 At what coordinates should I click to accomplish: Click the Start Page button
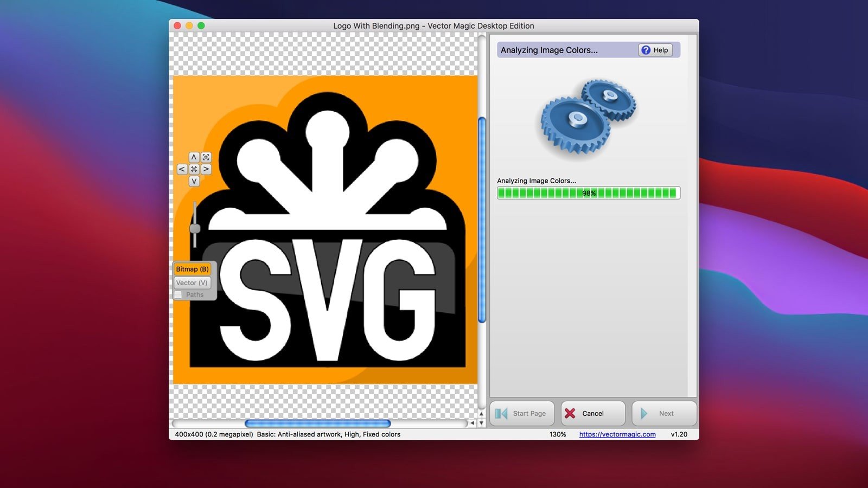(522, 413)
